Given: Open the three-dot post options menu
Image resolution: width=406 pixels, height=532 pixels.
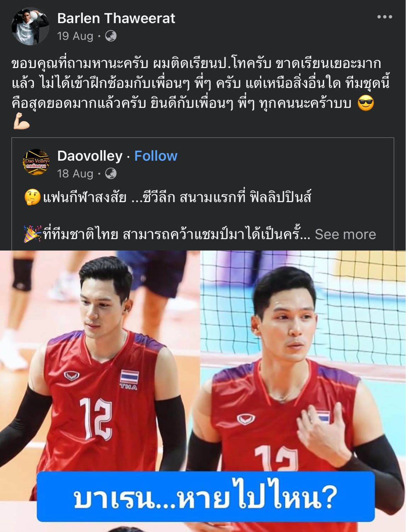Looking at the screenshot, I should [x=384, y=17].
